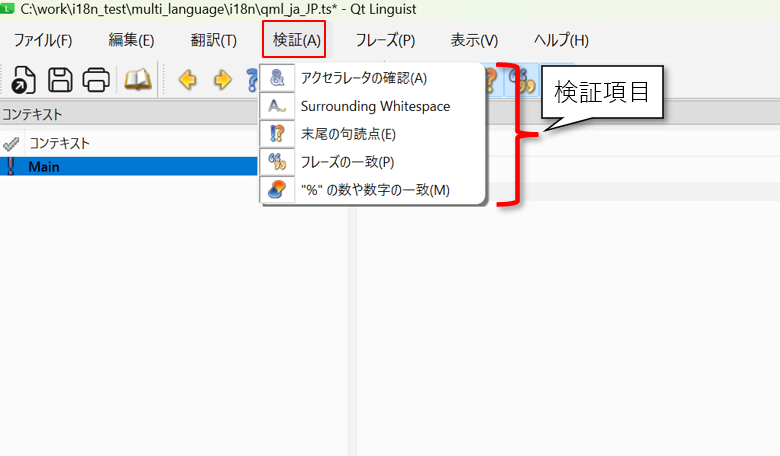The height and width of the screenshot is (456, 780).
Task: Toggle 末尾の句読点(E) check
Action: 348,133
